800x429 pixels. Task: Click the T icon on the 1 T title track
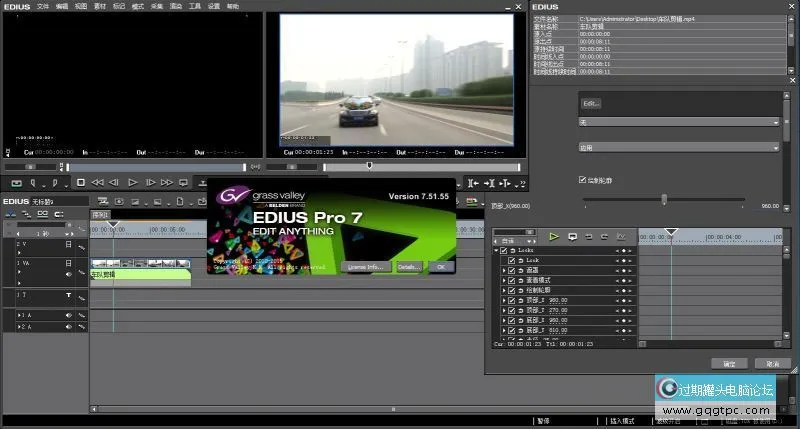coord(68,296)
